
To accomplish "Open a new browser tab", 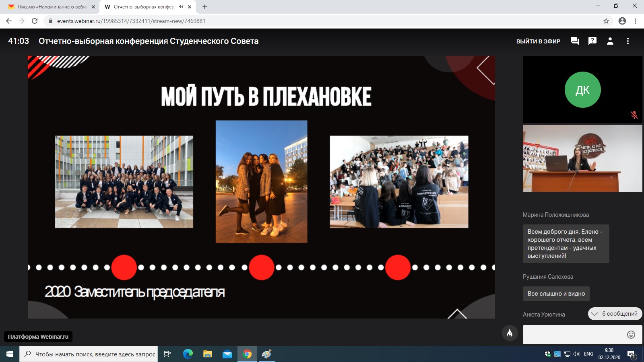I will [205, 7].
